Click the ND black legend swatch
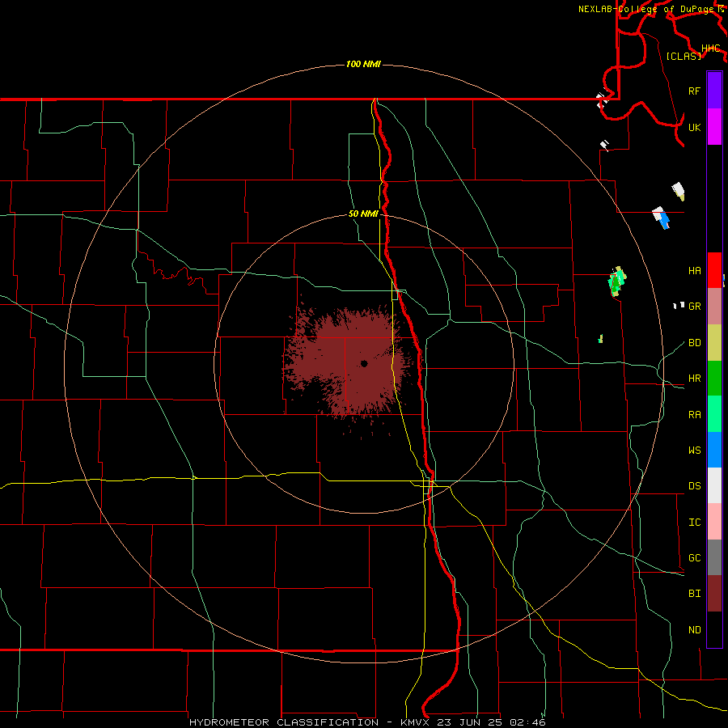The height and width of the screenshot is (728, 728). (x=714, y=629)
